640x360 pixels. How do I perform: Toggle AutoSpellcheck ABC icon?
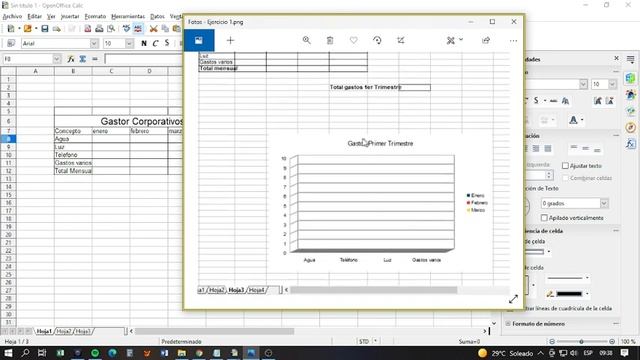click(x=138, y=29)
